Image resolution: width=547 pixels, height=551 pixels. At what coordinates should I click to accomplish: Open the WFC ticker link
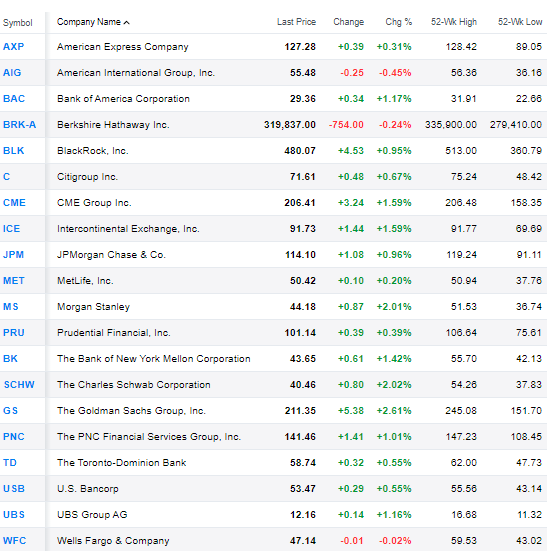(14, 540)
